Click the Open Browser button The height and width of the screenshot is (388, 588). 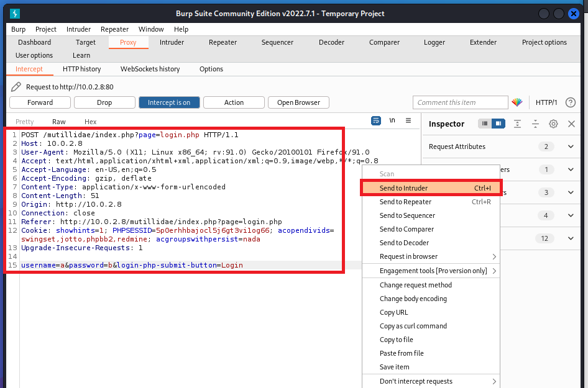[298, 102]
